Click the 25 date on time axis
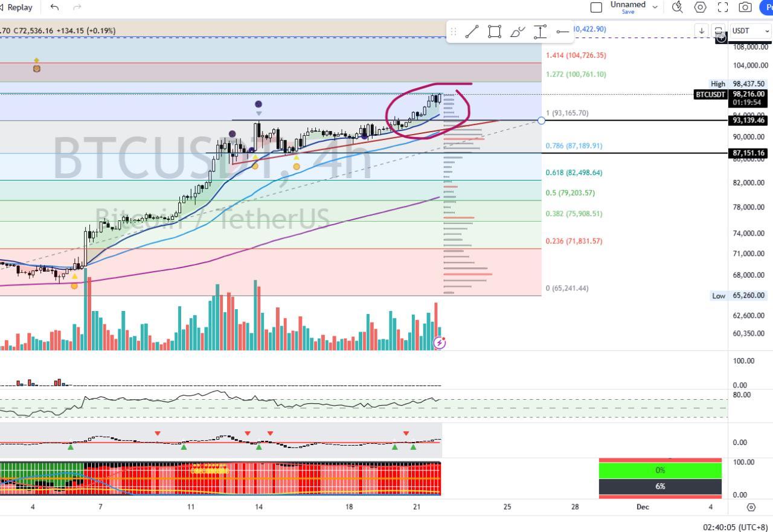The width and height of the screenshot is (773, 532). pos(507,507)
